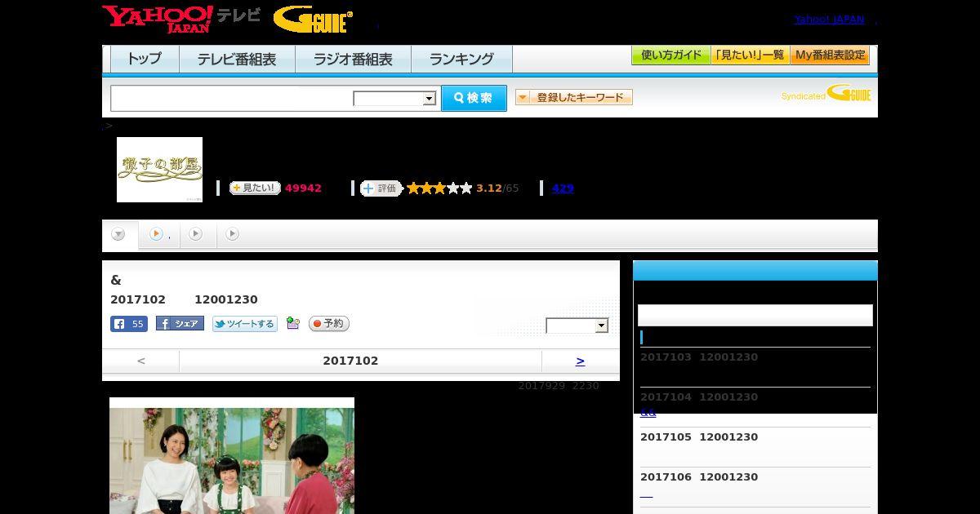This screenshot has width=980, height=514.
Task: Click the Facebook like count 55 button
Action: [129, 324]
